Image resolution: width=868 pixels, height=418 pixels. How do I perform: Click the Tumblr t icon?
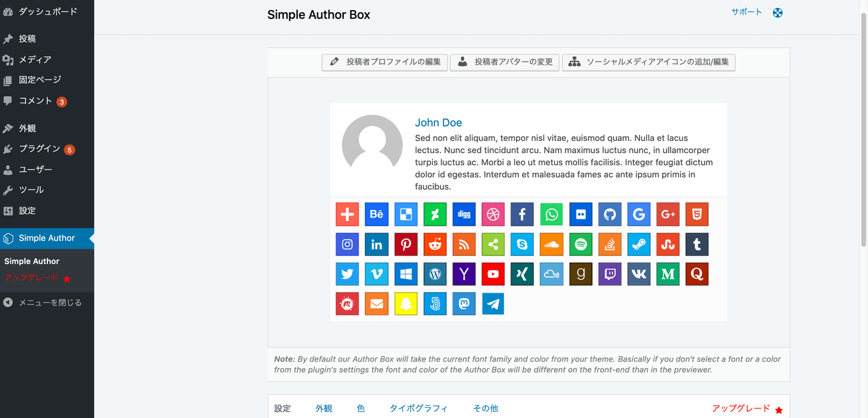tap(697, 245)
